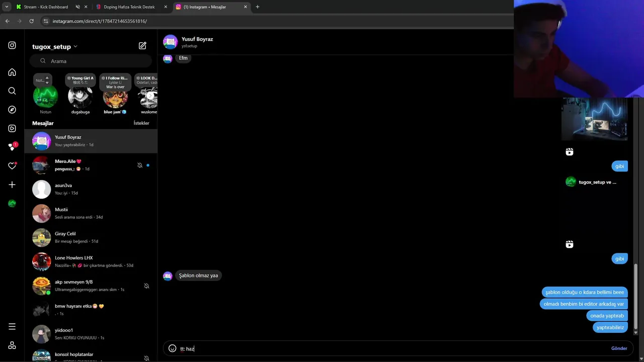Click Gönder to send message
Viewport: 644px width, 362px height.
(619, 348)
